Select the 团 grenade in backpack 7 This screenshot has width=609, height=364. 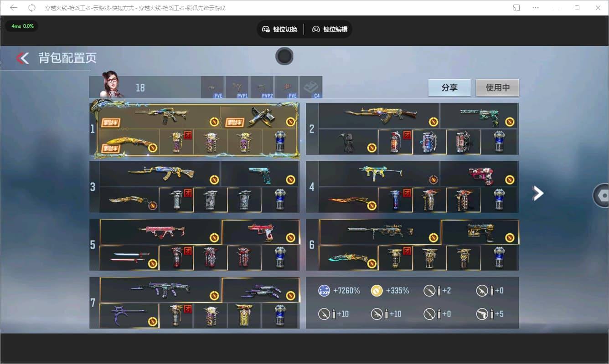[176, 316]
